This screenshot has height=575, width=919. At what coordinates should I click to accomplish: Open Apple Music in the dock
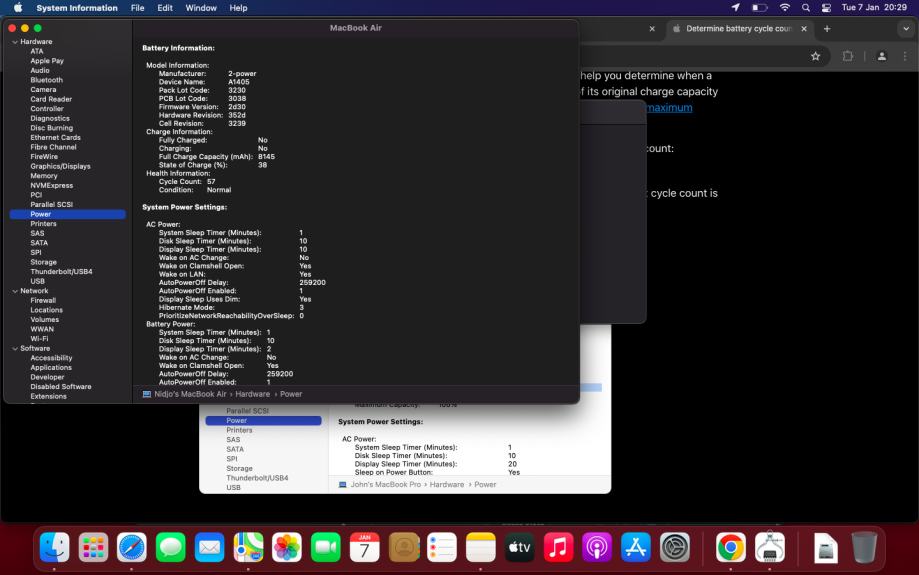coord(557,547)
